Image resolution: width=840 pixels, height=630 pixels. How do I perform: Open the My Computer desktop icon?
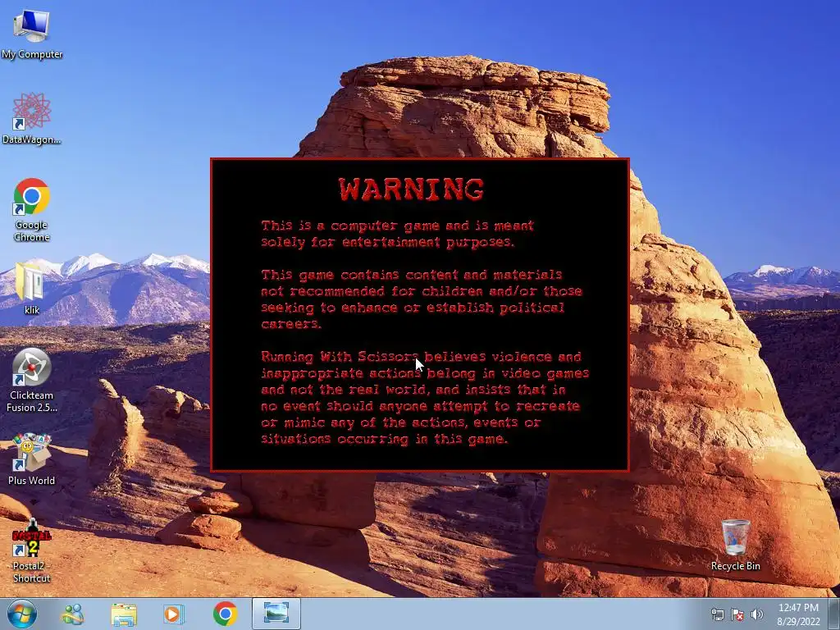(x=32, y=34)
